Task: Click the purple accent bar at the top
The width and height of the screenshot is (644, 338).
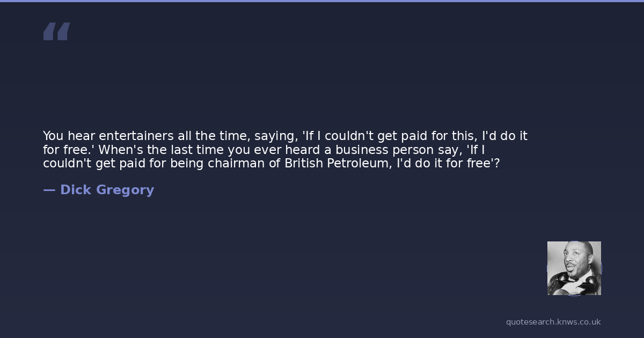Action: point(322,1)
